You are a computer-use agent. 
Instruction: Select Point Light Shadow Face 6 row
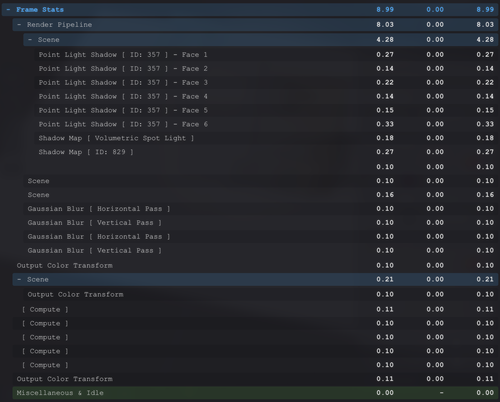266,124
